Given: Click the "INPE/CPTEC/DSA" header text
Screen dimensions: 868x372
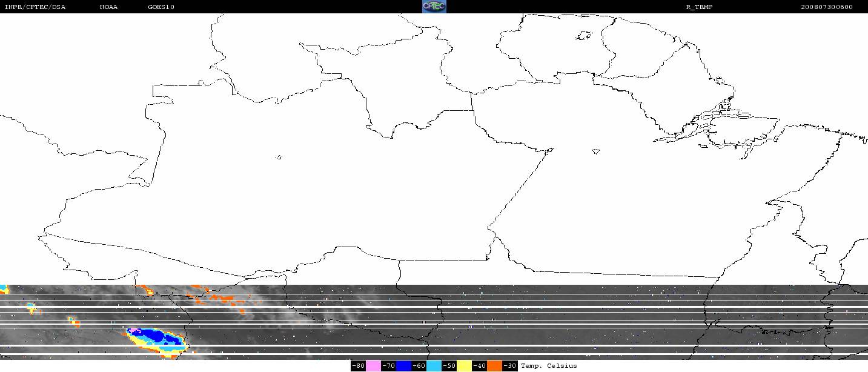Looking at the screenshot, I should (x=35, y=7).
